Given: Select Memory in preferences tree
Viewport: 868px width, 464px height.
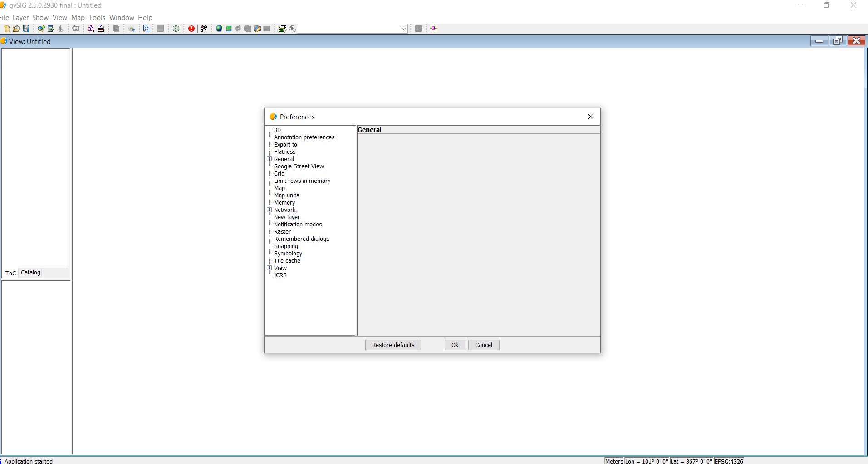Looking at the screenshot, I should pyautogui.click(x=284, y=203).
